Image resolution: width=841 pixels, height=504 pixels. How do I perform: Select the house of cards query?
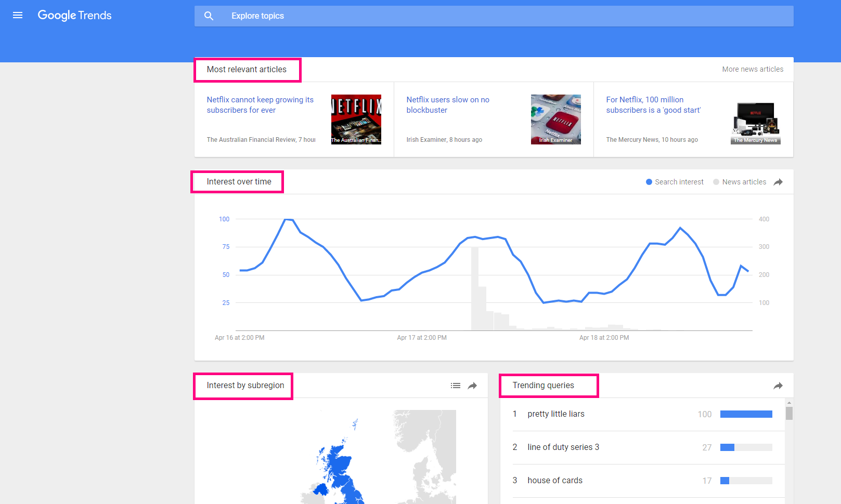point(555,481)
